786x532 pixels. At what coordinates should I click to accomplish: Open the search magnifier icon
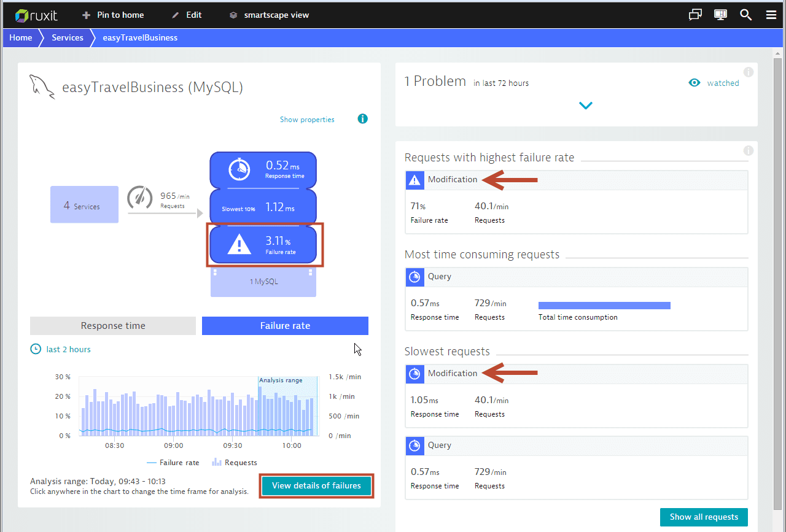(745, 15)
